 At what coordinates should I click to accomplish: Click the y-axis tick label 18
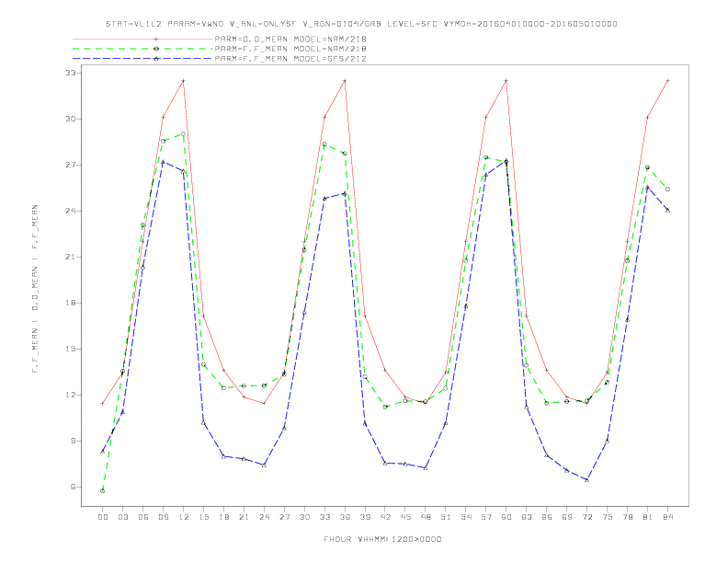click(x=70, y=303)
